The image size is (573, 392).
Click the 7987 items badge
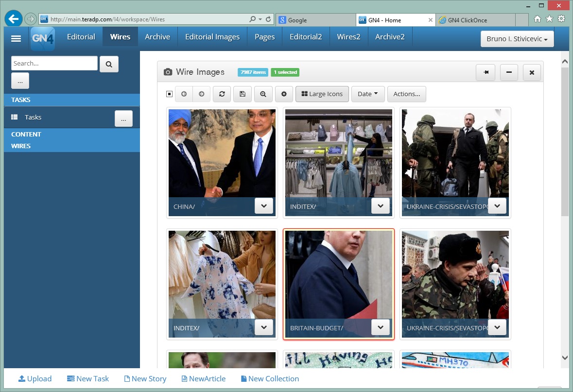253,72
